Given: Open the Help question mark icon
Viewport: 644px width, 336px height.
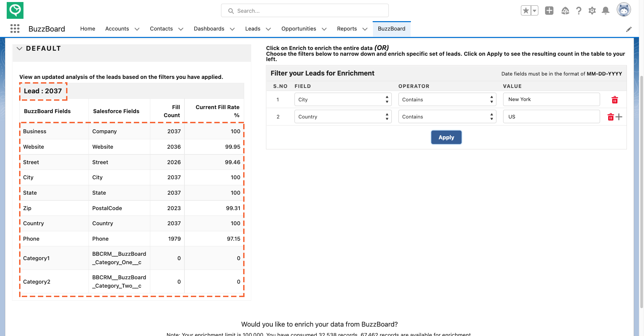Looking at the screenshot, I should coord(579,11).
